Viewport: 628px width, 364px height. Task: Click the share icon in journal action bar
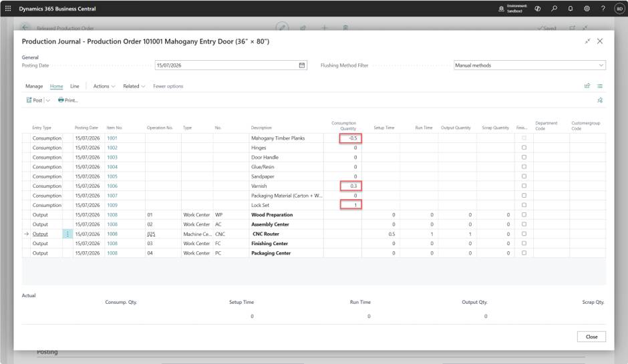coord(587,85)
